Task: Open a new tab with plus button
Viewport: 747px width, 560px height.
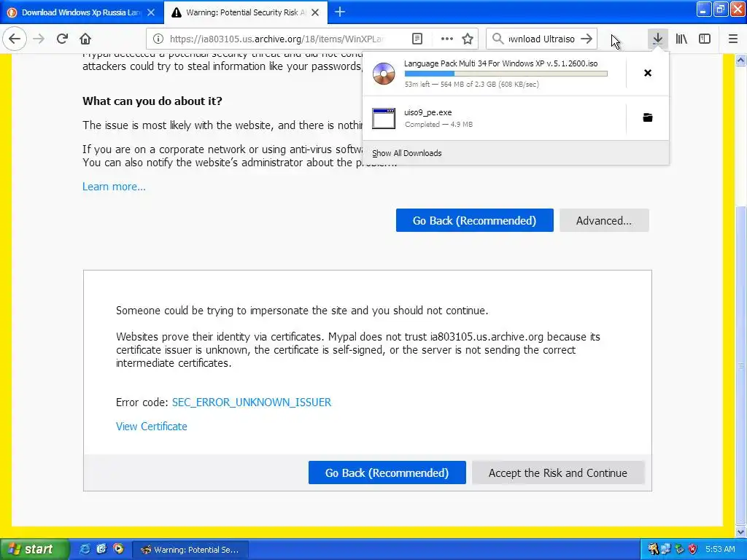Action: pos(340,12)
